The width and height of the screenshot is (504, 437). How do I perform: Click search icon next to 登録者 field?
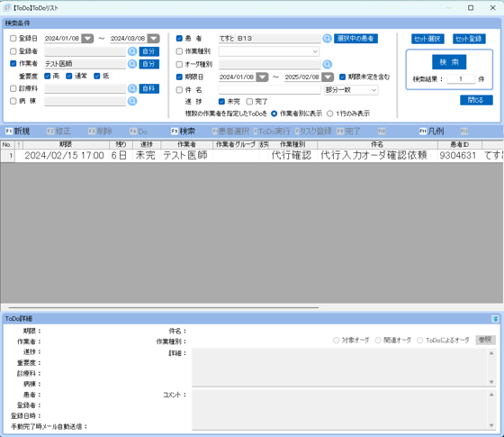coord(132,51)
